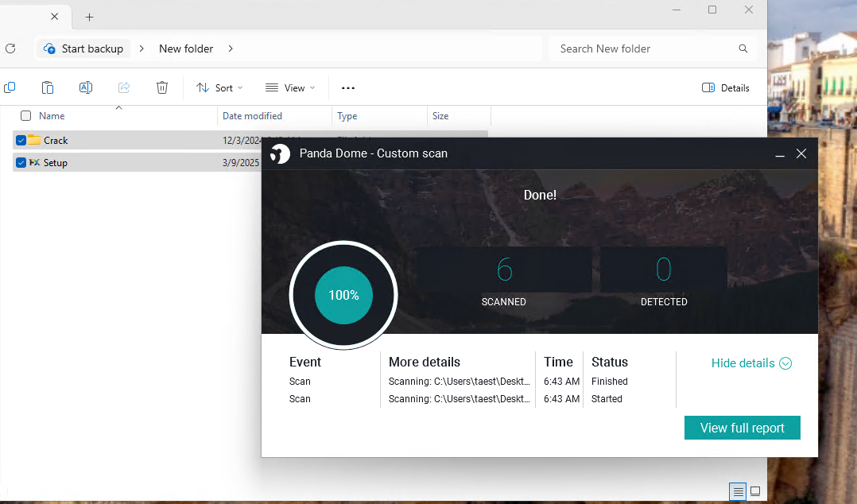Image resolution: width=857 pixels, height=504 pixels.
Task: Toggle the select-all checkbox in header
Action: [25, 115]
